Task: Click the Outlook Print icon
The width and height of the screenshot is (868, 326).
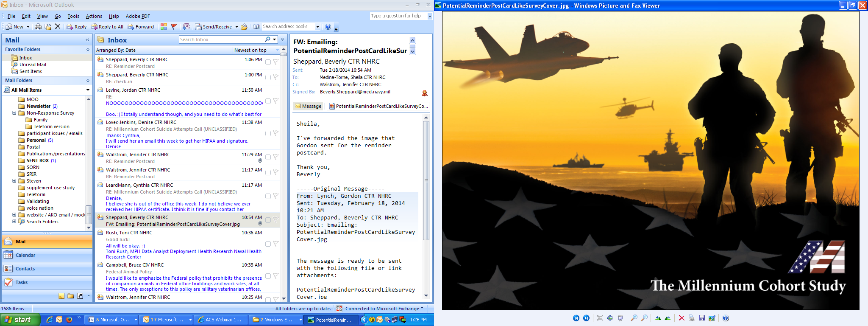Action: tap(38, 27)
